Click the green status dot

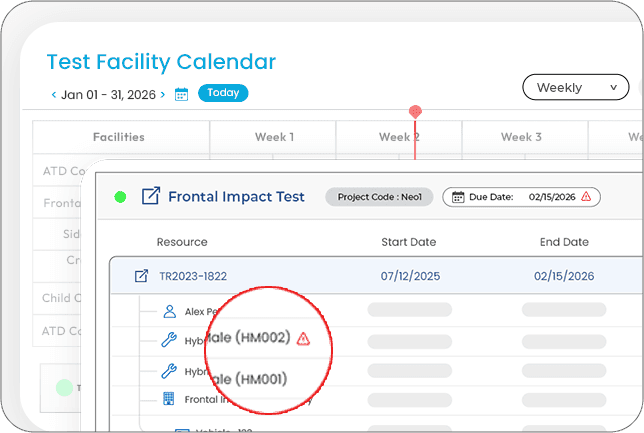(x=120, y=197)
